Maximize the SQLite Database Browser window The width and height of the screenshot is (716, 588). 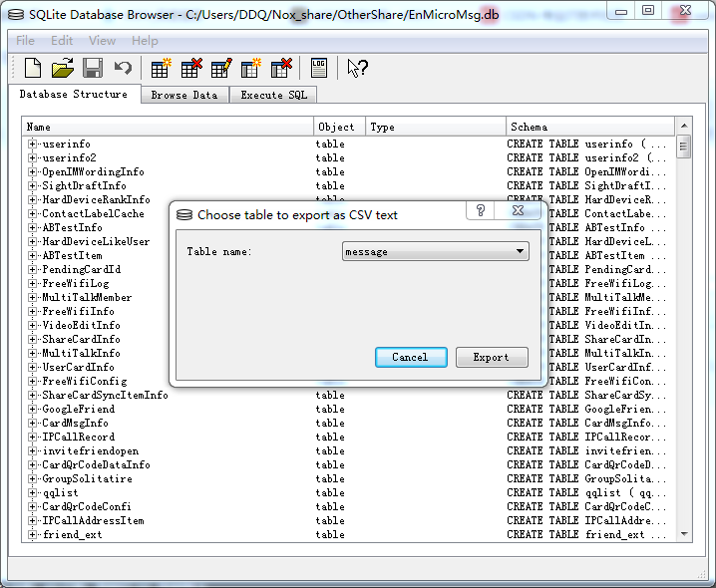click(648, 11)
